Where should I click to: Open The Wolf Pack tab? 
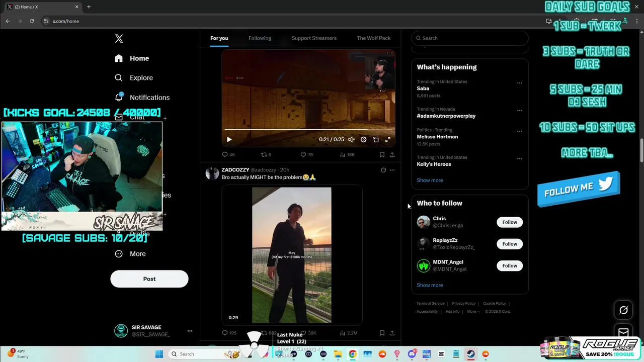pyautogui.click(x=374, y=38)
